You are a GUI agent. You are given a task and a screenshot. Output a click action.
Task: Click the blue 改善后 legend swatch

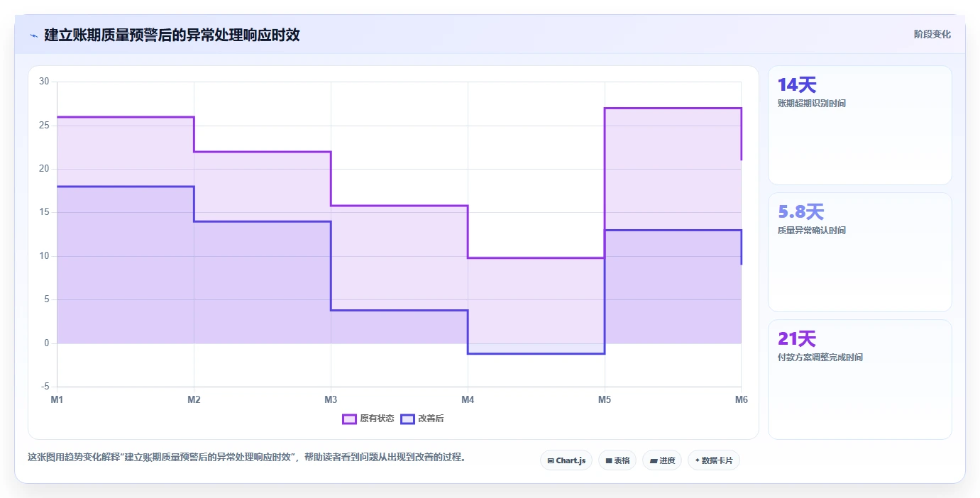[407, 419]
